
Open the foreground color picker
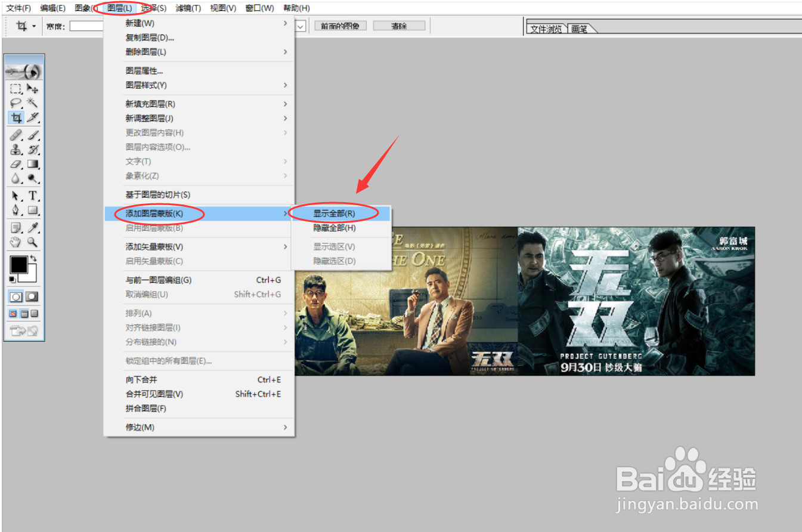(x=18, y=264)
